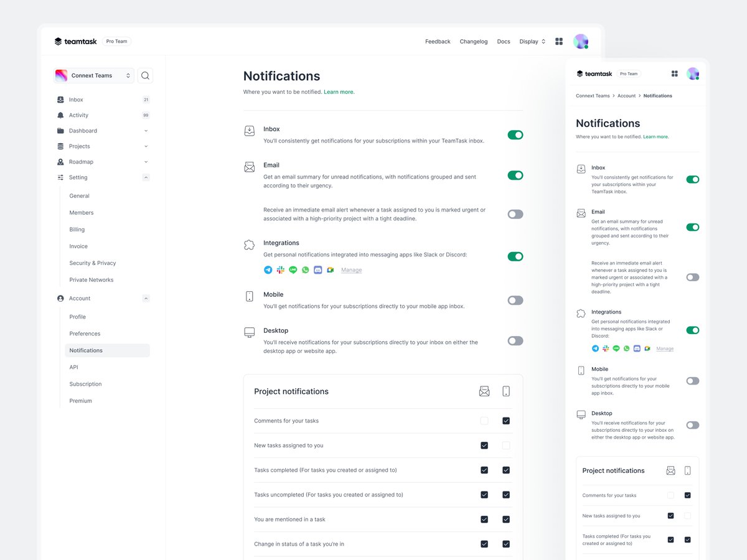Open Feedback in the top header
747x560 pixels.
(x=438, y=42)
